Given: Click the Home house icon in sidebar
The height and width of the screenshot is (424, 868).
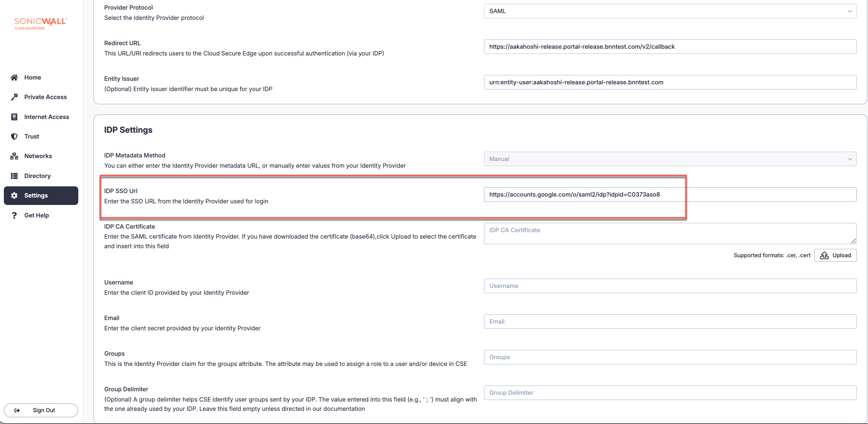Looking at the screenshot, I should point(14,78).
